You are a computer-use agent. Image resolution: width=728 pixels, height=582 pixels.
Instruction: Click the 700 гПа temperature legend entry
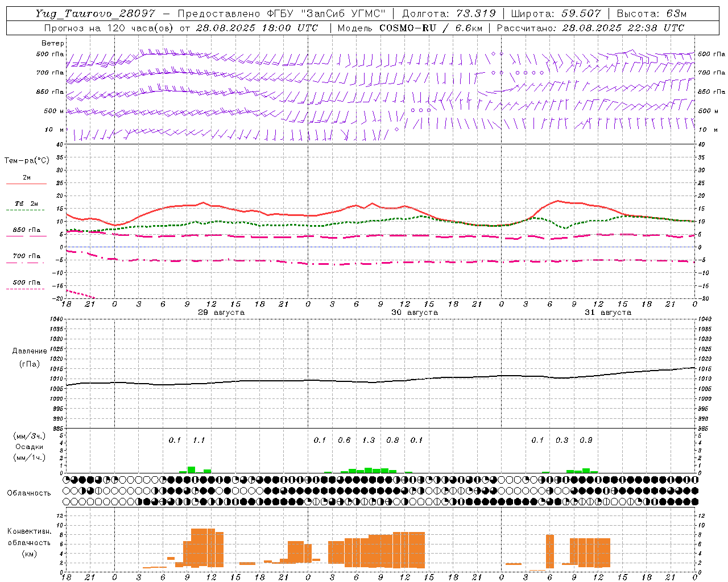pos(27,256)
